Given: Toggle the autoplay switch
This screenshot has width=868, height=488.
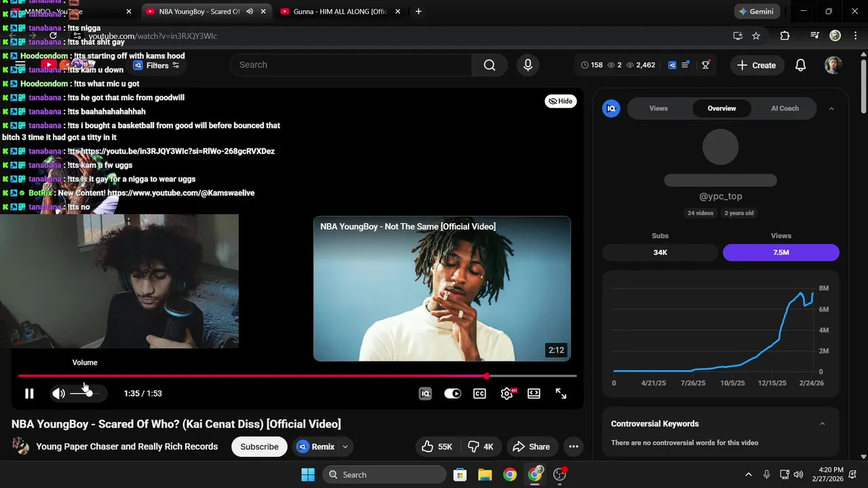Looking at the screenshot, I should pos(452,394).
